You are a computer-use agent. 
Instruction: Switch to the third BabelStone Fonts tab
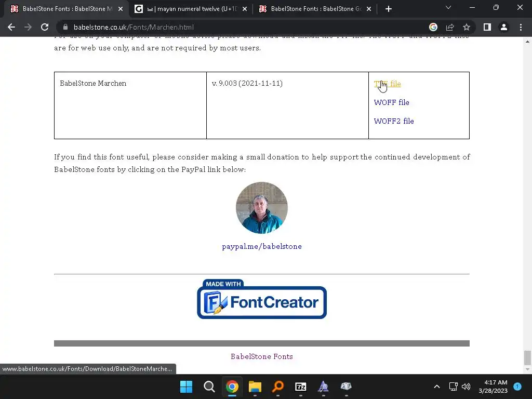[315, 9]
